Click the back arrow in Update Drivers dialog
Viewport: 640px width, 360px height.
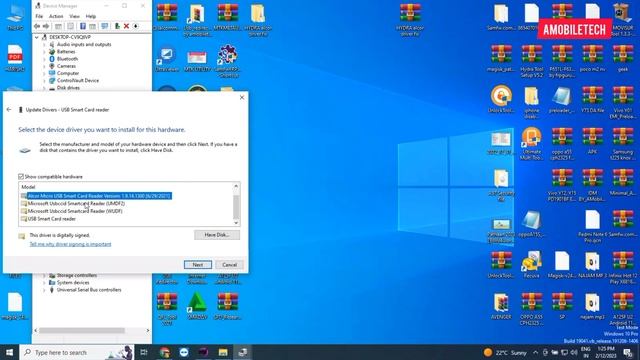pyautogui.click(x=9, y=109)
